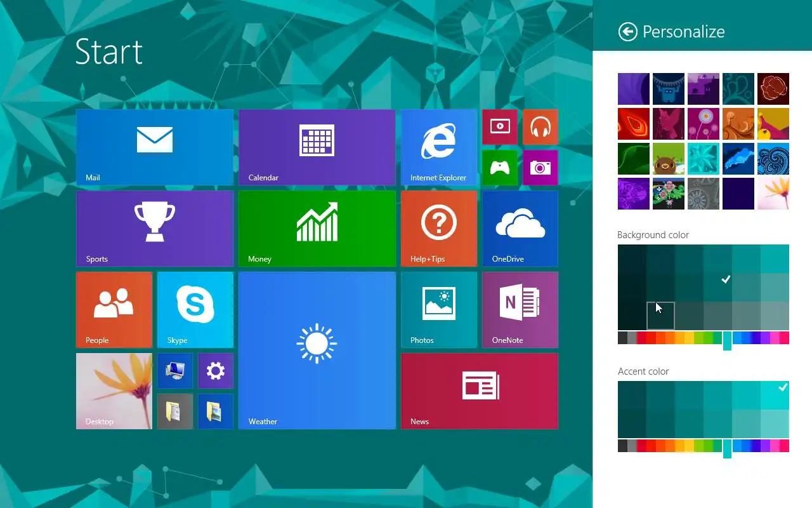Select the teal swirls background thumbnail
Screen dimensions: 812x508
point(738,89)
